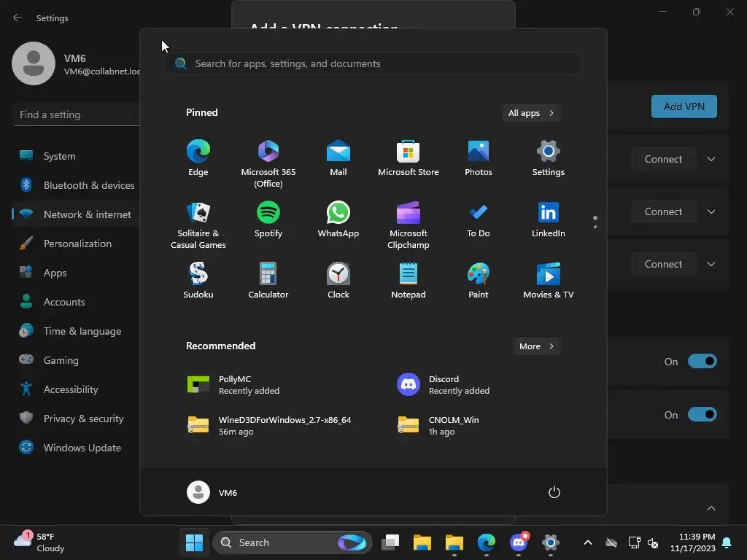Connect the first VPN in Settings
The width and height of the screenshot is (747, 560).
point(664,159)
